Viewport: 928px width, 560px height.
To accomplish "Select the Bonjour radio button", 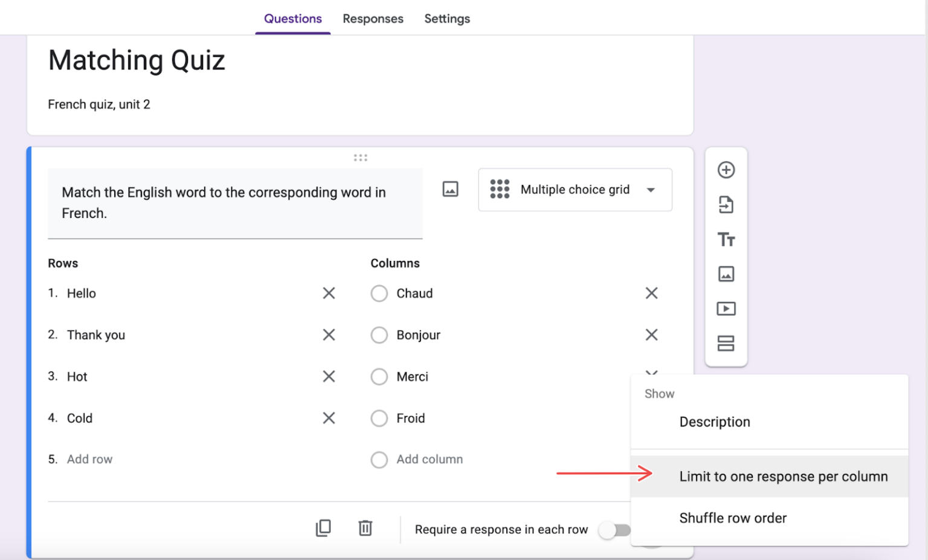I will click(379, 335).
